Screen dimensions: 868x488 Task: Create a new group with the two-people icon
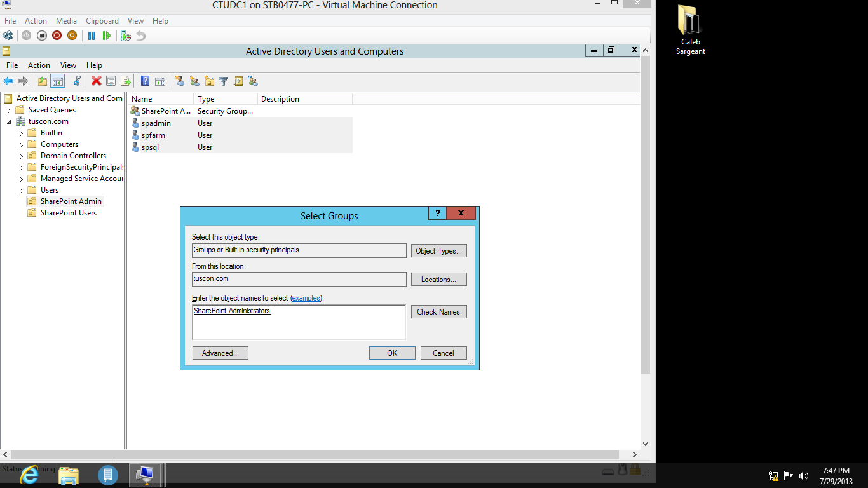(x=194, y=81)
